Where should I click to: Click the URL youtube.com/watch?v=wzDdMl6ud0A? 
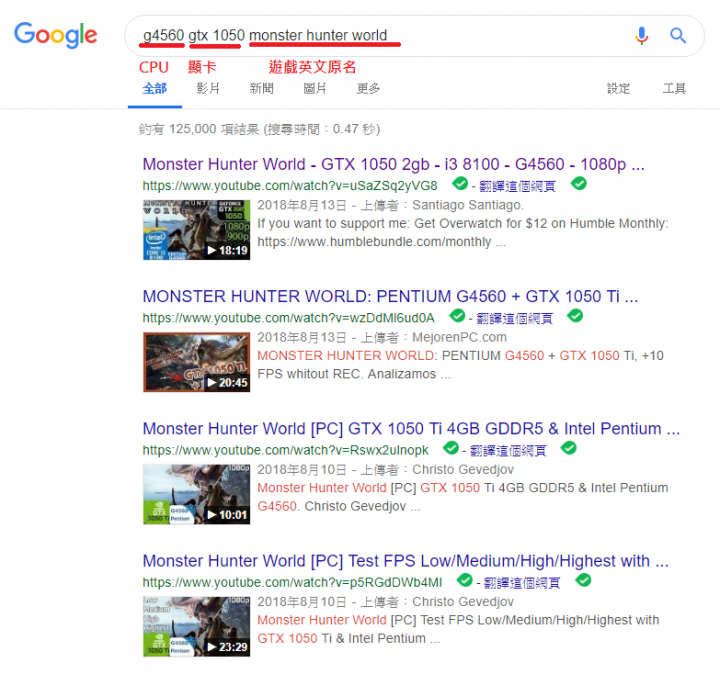point(288,318)
